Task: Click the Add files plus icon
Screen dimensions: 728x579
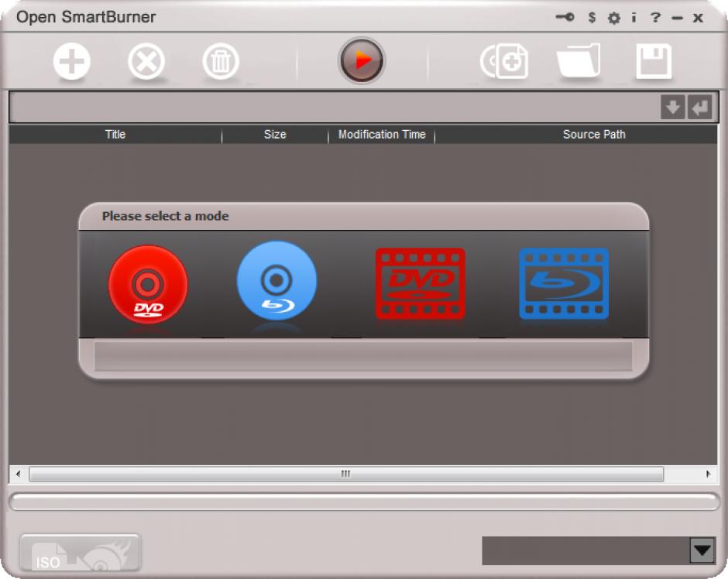Action: (71, 61)
